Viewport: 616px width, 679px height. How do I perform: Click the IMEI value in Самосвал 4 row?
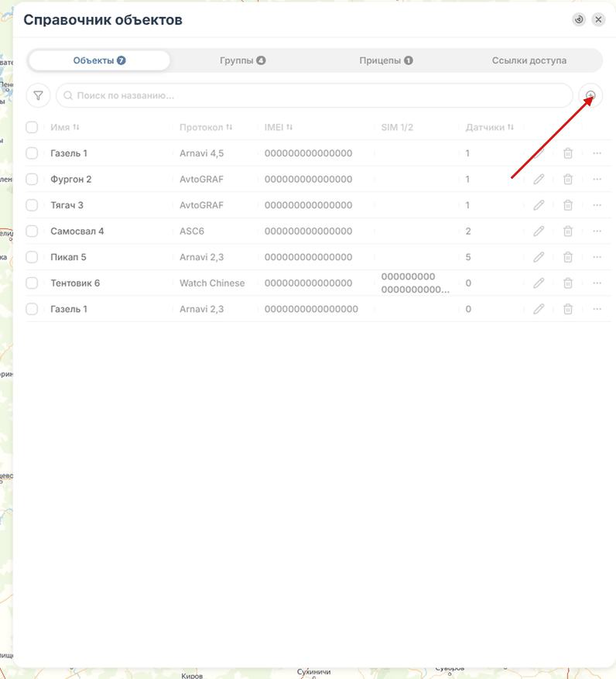(x=308, y=231)
